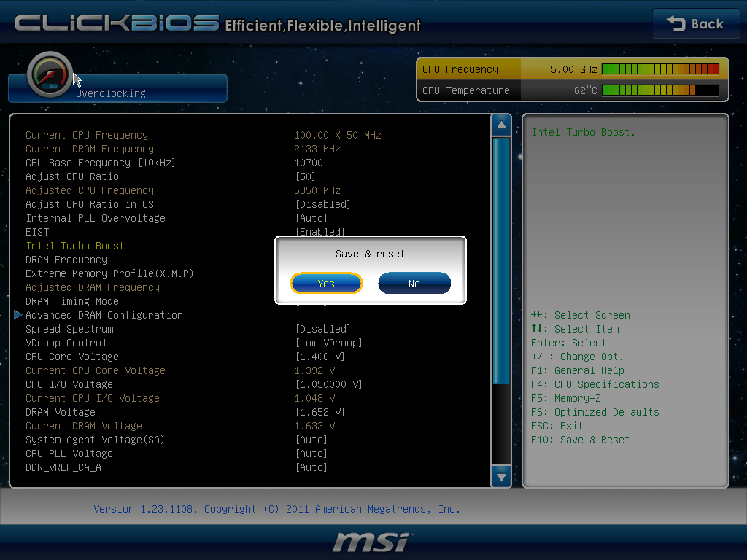Click the F1: General Help hint
The width and height of the screenshot is (747, 560).
pos(578,370)
